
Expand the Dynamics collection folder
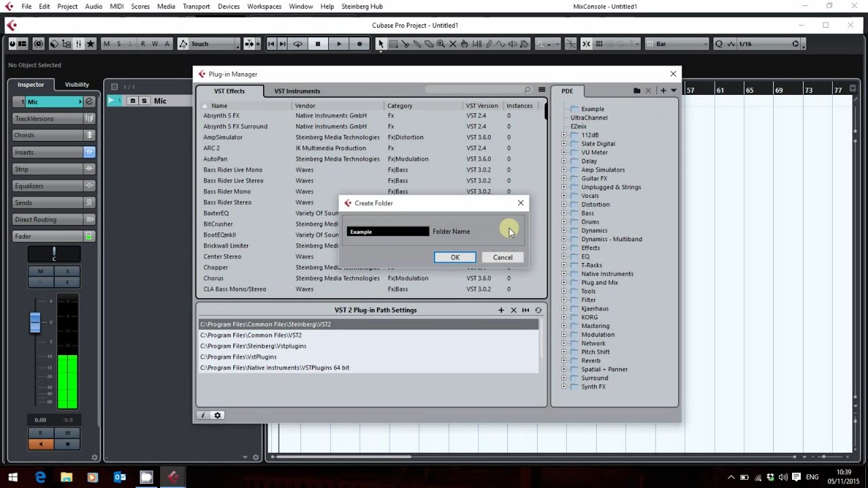(x=564, y=230)
